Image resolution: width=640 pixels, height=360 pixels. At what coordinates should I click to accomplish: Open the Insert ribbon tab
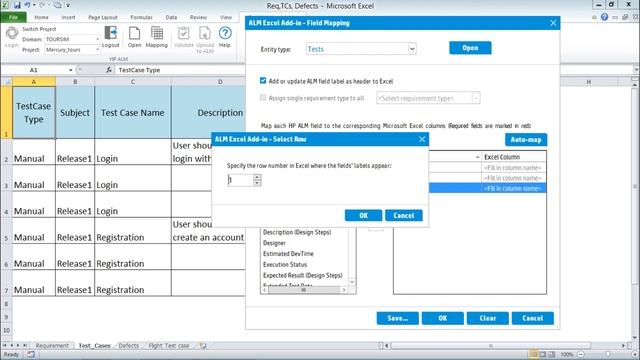(68, 17)
